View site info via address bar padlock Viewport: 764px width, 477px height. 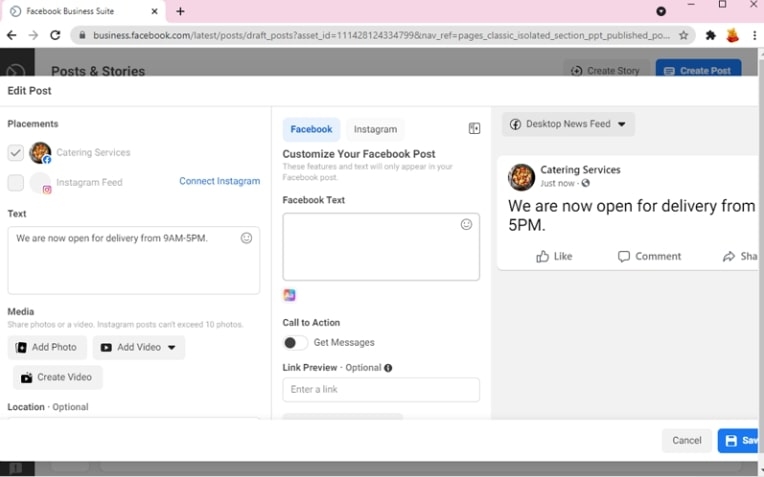[82, 35]
